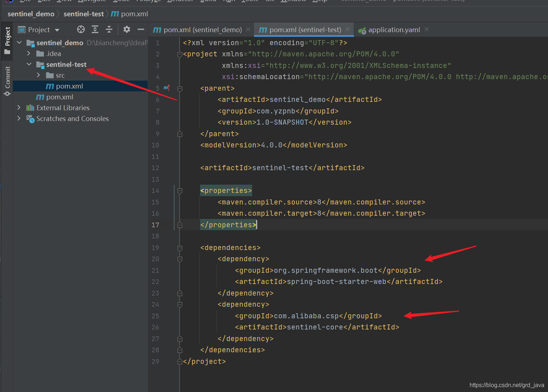This screenshot has width=548, height=392.
Task: Close the pom.xml (sentinel-test) tab
Action: (x=348, y=29)
